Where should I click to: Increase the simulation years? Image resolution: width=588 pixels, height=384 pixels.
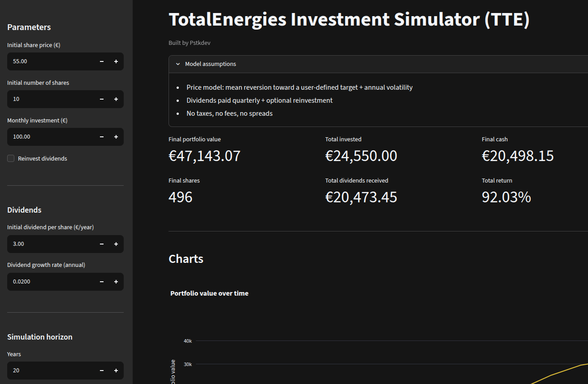116,371
